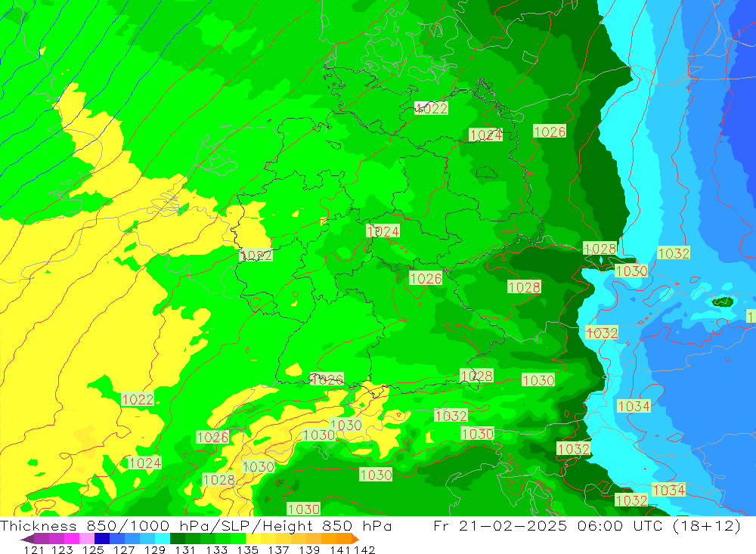Click legend value 121
Viewport: 756px width, 554px height.
[x=34, y=549]
